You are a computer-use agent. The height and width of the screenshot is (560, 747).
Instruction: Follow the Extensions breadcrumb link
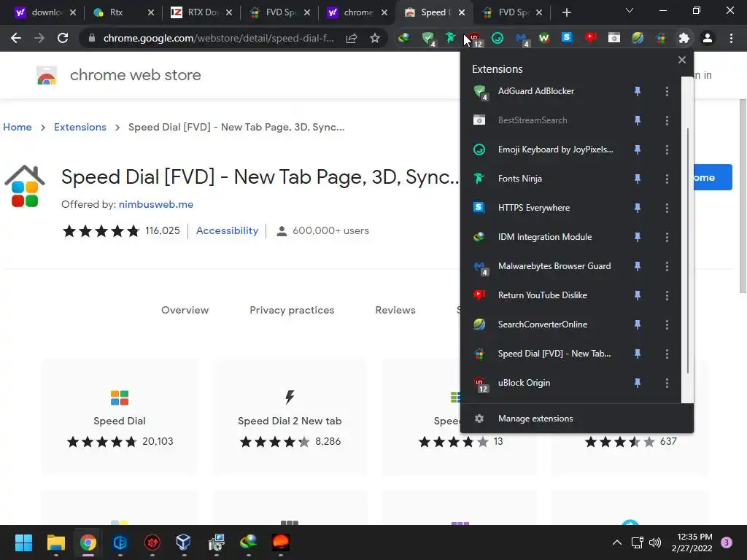pos(80,127)
